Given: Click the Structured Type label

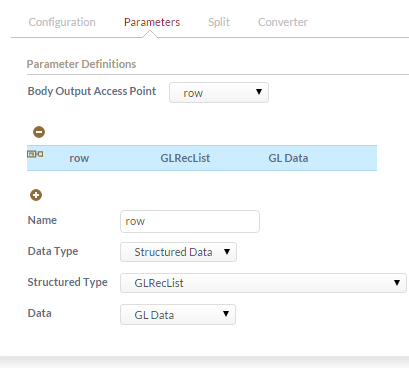Looking at the screenshot, I should click(67, 282).
